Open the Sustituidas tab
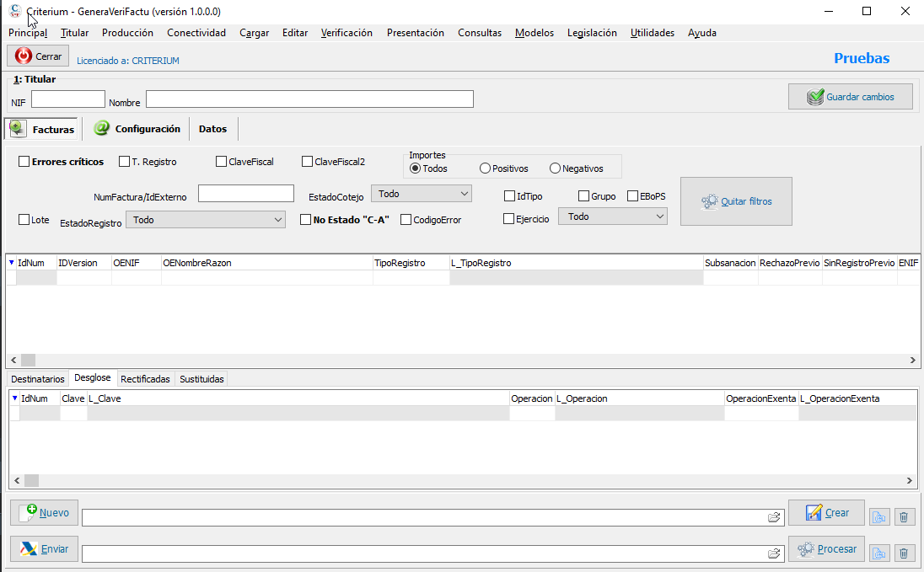The height and width of the screenshot is (572, 924). tap(201, 379)
